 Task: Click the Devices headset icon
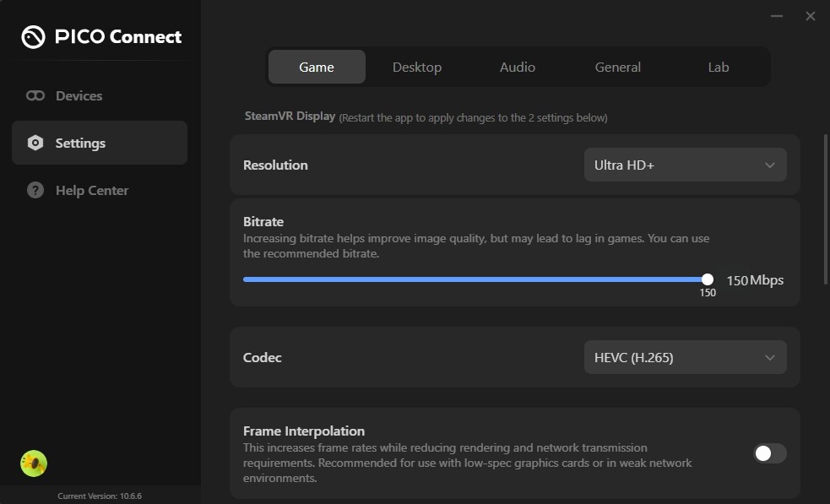[35, 96]
